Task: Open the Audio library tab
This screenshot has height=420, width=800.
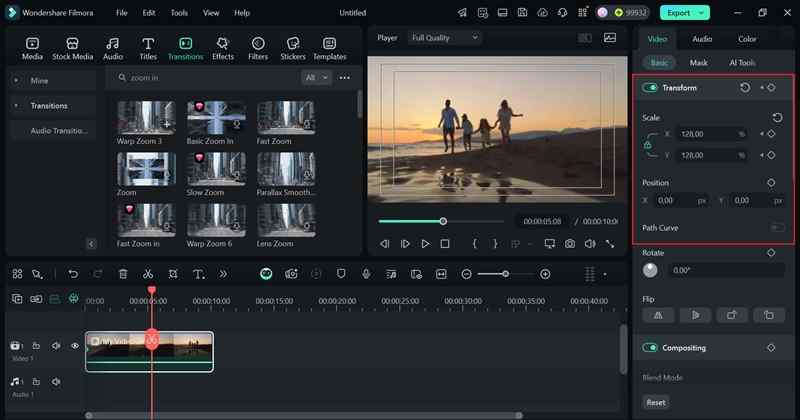Action: (x=113, y=49)
